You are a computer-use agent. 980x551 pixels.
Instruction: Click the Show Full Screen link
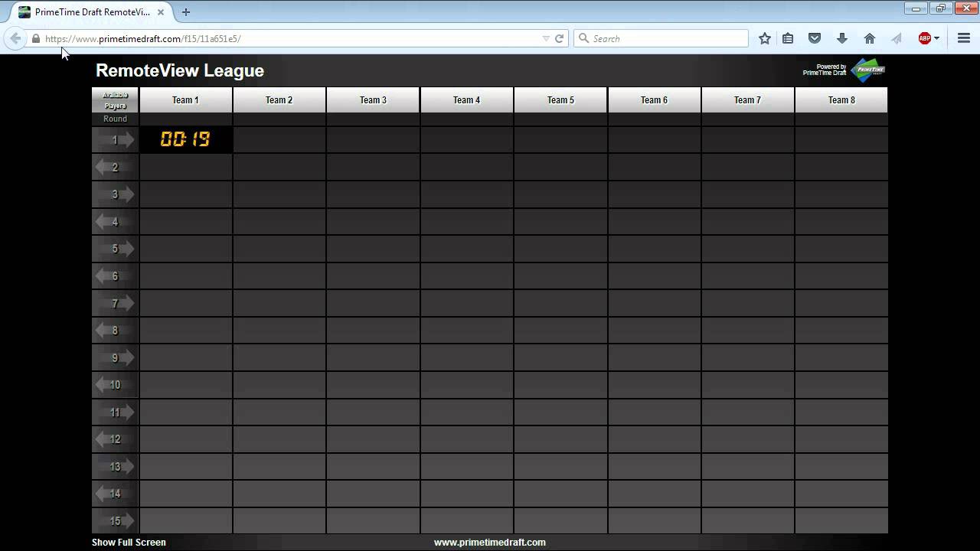click(129, 542)
